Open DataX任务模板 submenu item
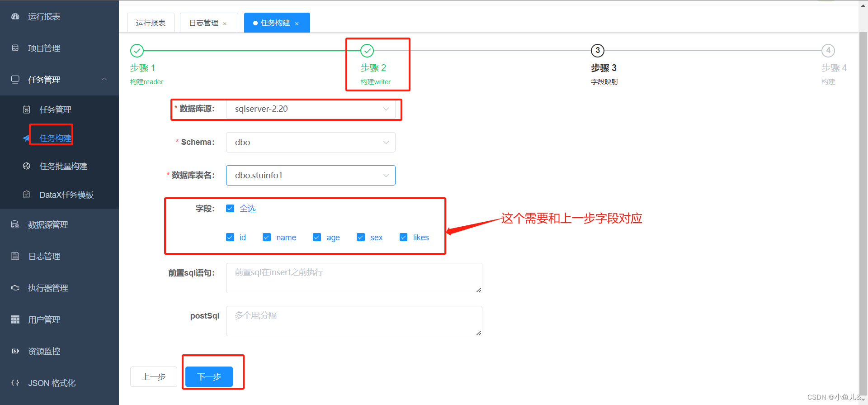The width and height of the screenshot is (868, 405). pyautogui.click(x=59, y=195)
